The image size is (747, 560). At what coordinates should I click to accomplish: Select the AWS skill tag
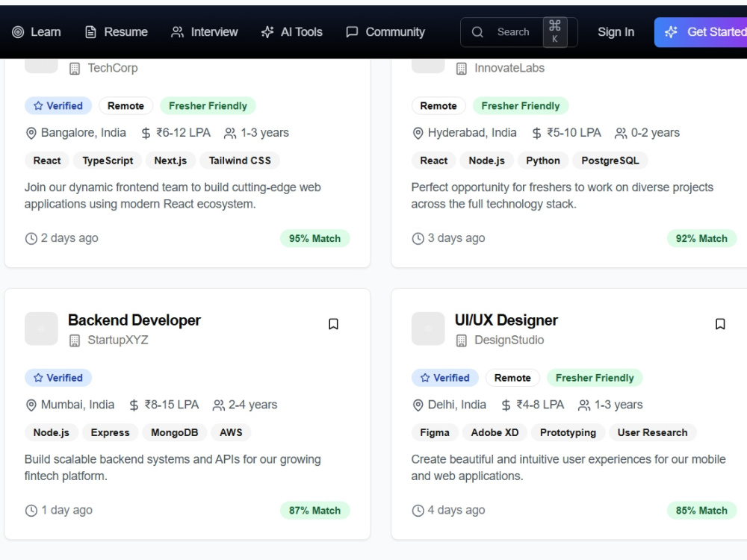click(231, 432)
